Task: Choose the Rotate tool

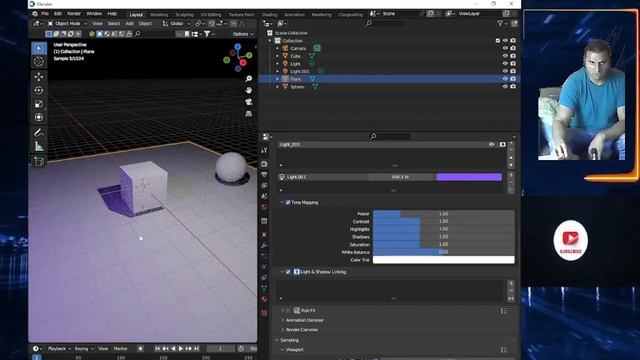Action: tap(39, 90)
